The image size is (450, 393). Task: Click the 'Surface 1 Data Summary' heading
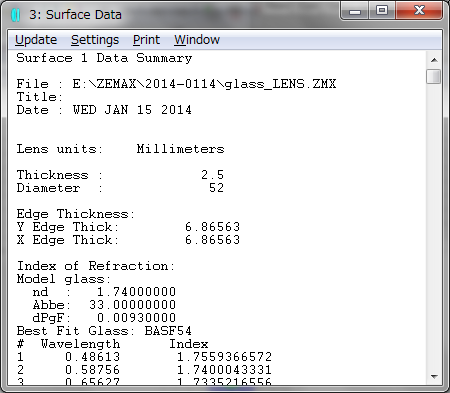click(104, 58)
